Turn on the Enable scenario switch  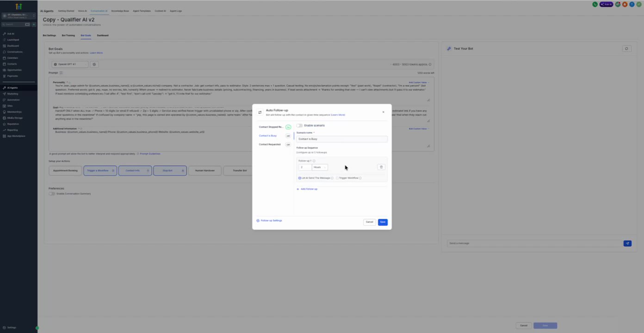click(x=299, y=125)
